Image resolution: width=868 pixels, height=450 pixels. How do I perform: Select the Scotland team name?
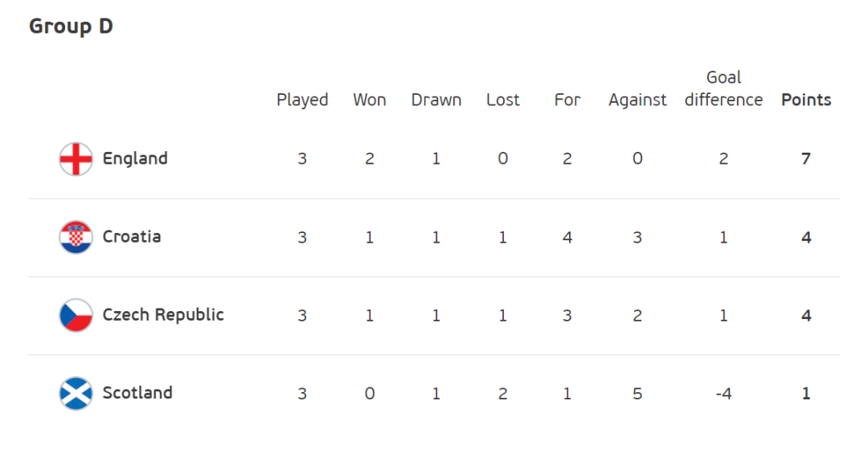point(138,393)
